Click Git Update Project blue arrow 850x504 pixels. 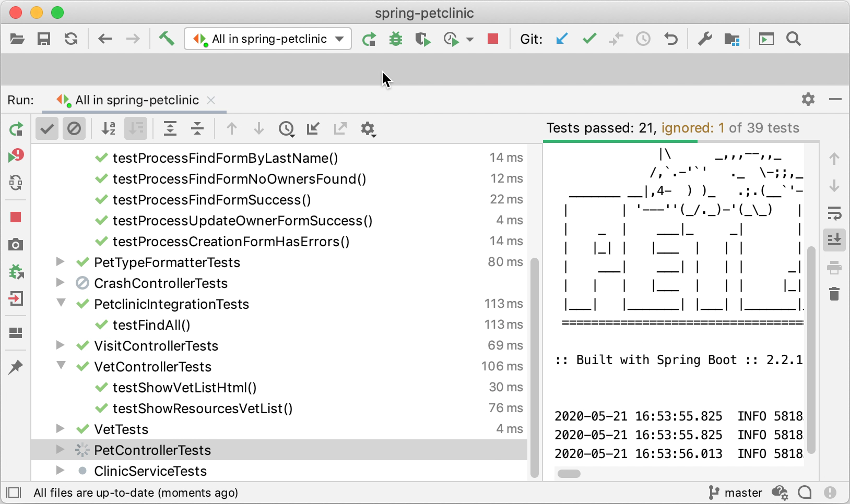pyautogui.click(x=562, y=39)
